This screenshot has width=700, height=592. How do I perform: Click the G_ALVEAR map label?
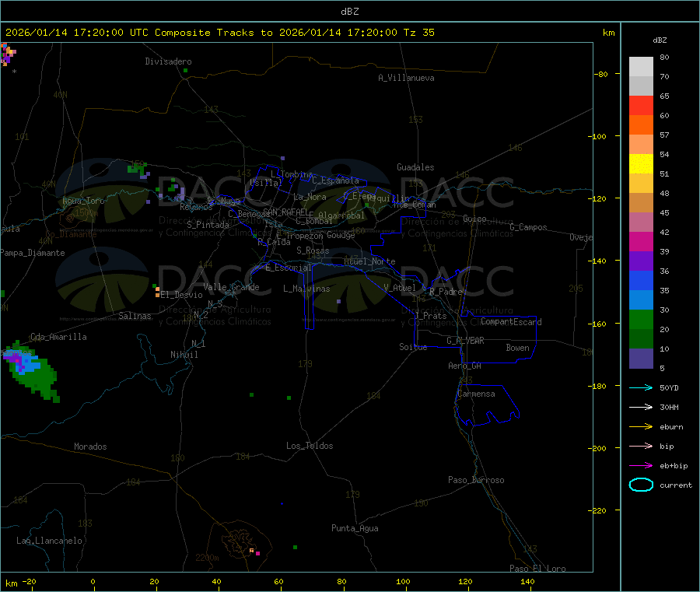point(465,341)
